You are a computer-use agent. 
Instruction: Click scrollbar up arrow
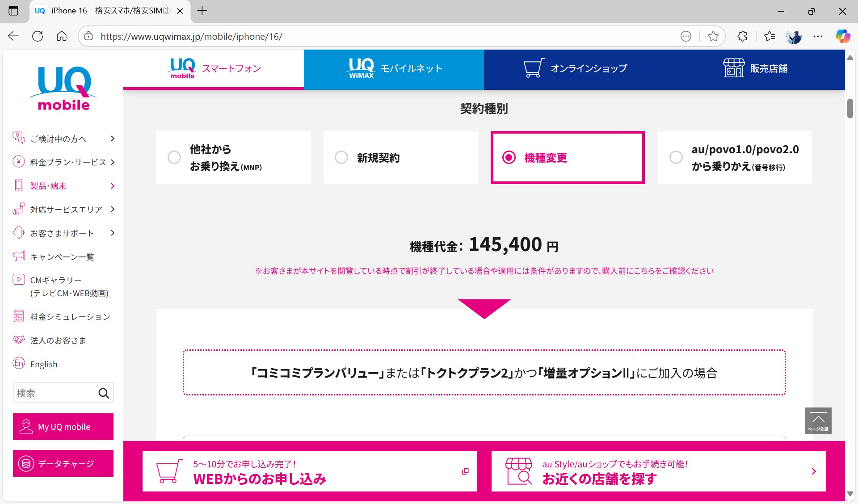coord(850,58)
